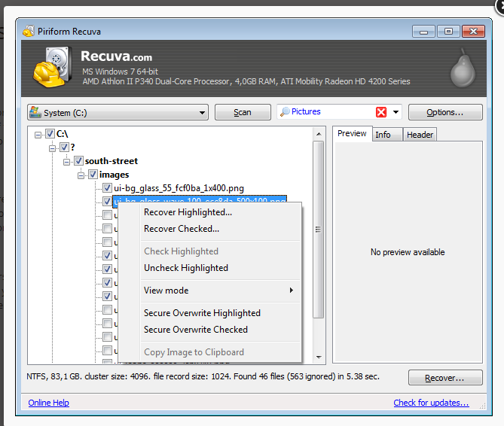The image size is (504, 426).
Task: Uncheck the south-street folder checkbox
Action: click(79, 160)
